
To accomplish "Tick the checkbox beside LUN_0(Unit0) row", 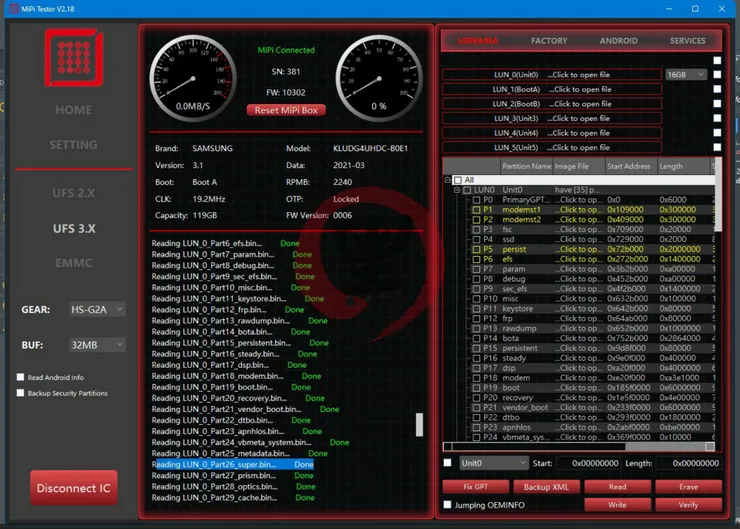I will (717, 75).
